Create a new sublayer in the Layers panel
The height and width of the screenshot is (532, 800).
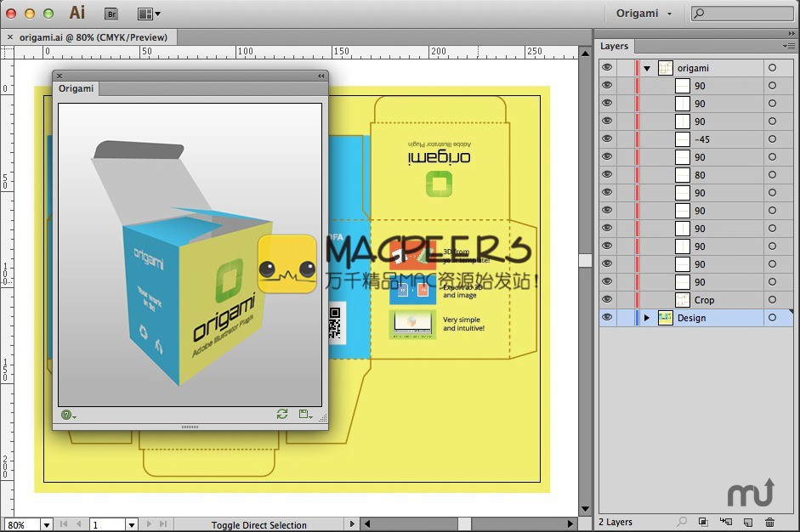coord(725,522)
